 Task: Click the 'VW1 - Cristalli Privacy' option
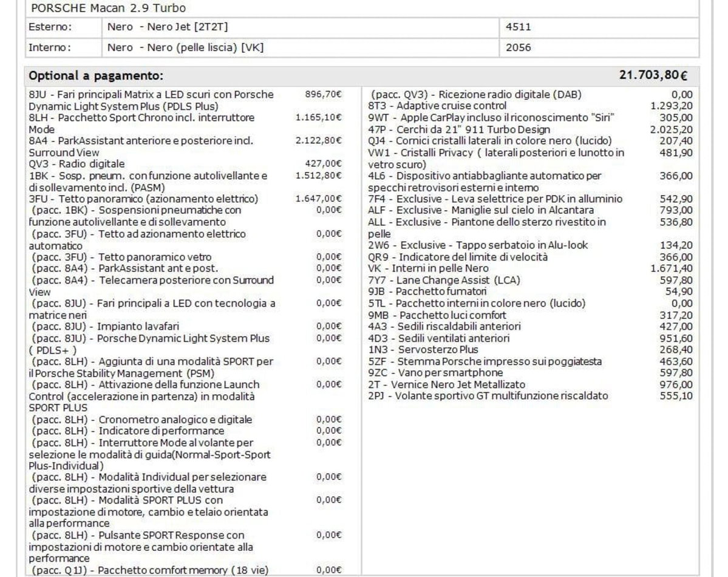pos(496,159)
